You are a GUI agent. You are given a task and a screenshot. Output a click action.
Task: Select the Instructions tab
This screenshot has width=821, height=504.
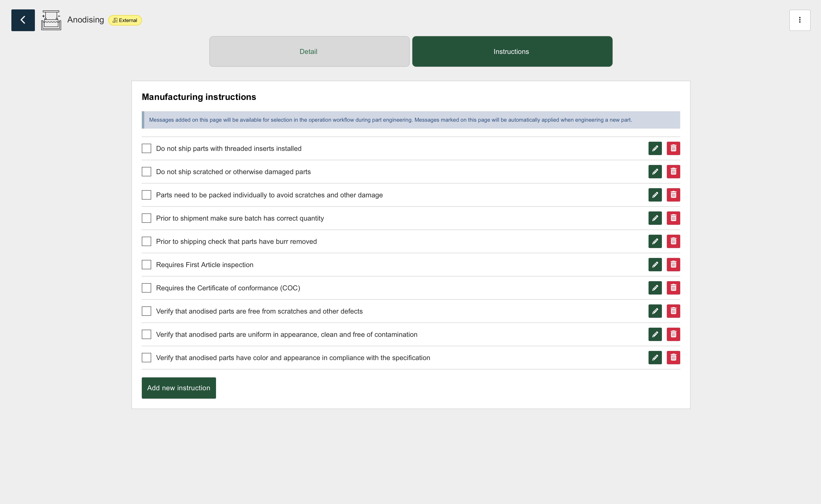512,51
